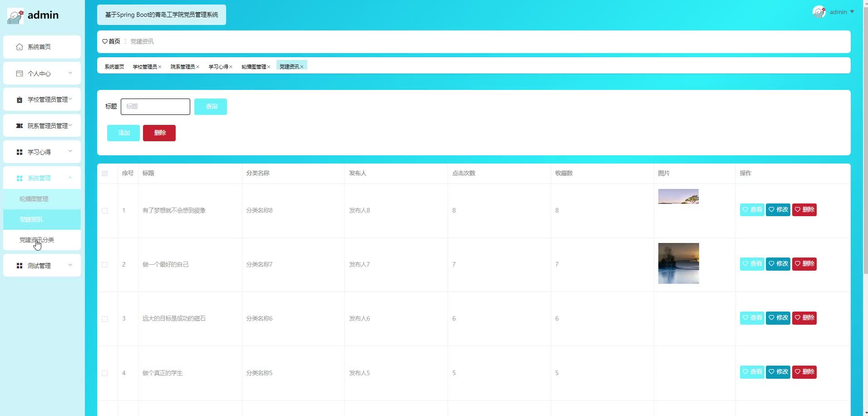868x416 pixels.
Task: Click the heart icon beside 首页 breadcrumb
Action: coord(105,41)
